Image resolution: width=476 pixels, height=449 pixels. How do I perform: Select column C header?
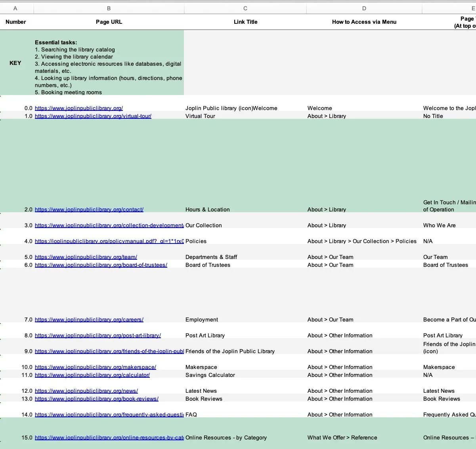[x=245, y=8]
